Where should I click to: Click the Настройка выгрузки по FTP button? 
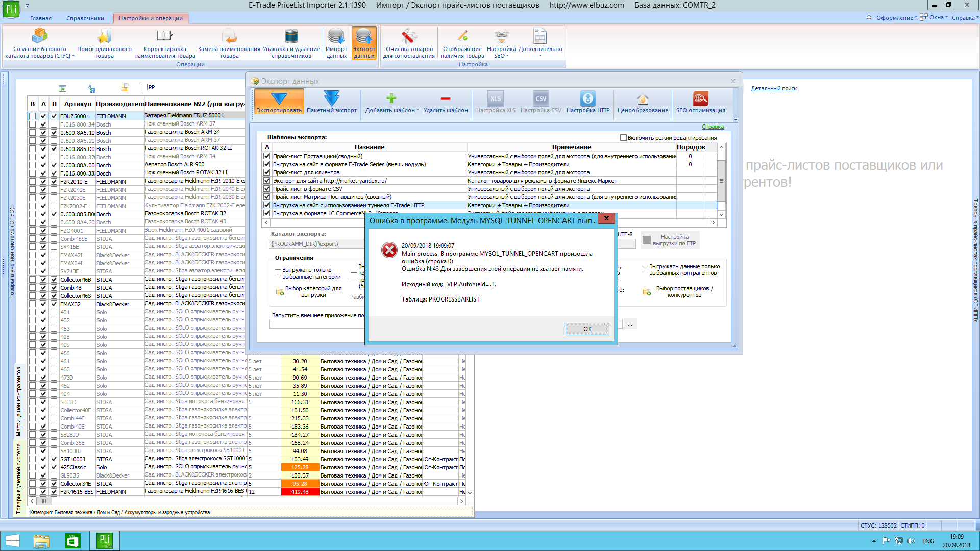coord(670,240)
